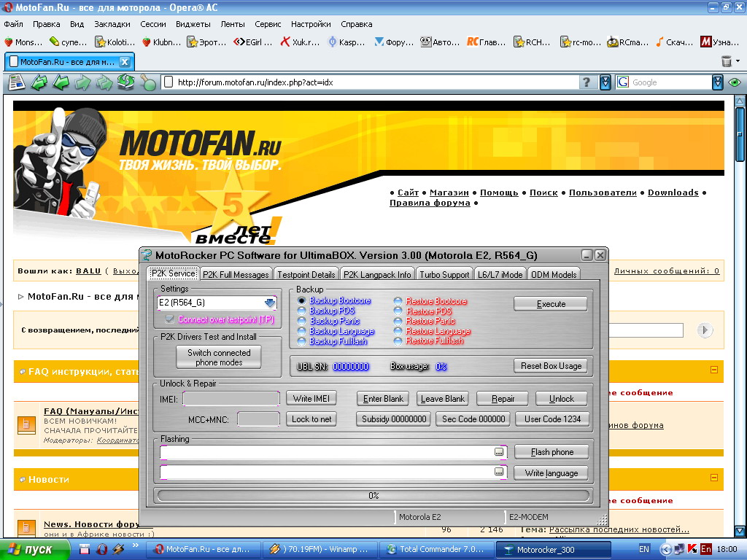Open the Закладки menu
This screenshot has width=747, height=560.
(x=112, y=24)
